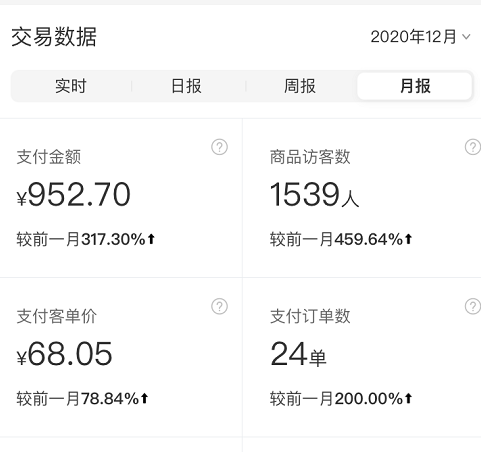Open help icon for 商品访客数
The width and height of the screenshot is (481, 452).
473,147
